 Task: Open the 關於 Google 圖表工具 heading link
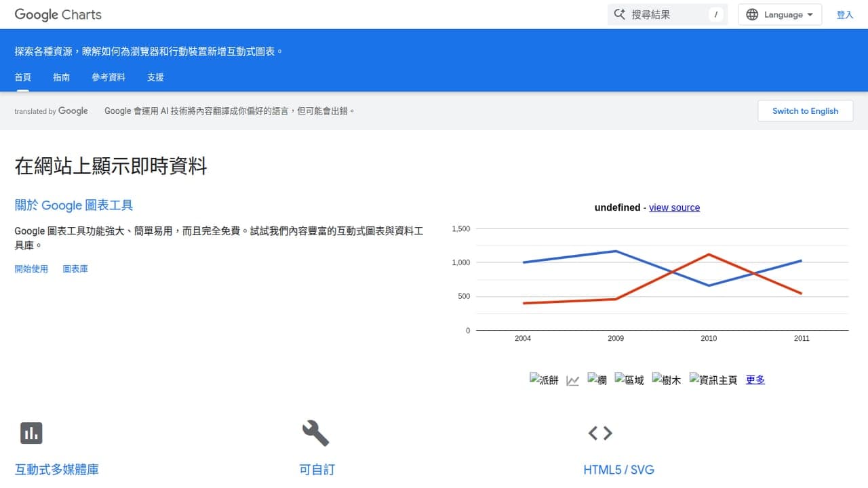pyautogui.click(x=74, y=205)
